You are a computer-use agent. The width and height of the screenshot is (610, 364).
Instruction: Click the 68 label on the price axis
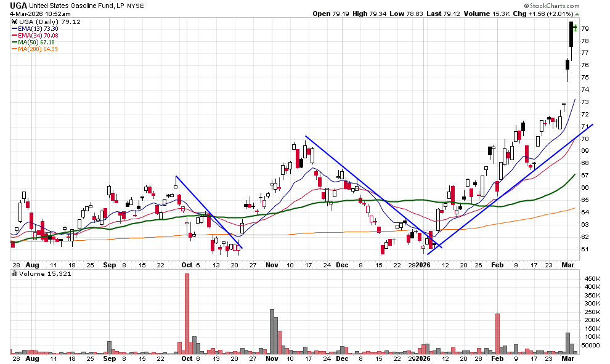(585, 163)
